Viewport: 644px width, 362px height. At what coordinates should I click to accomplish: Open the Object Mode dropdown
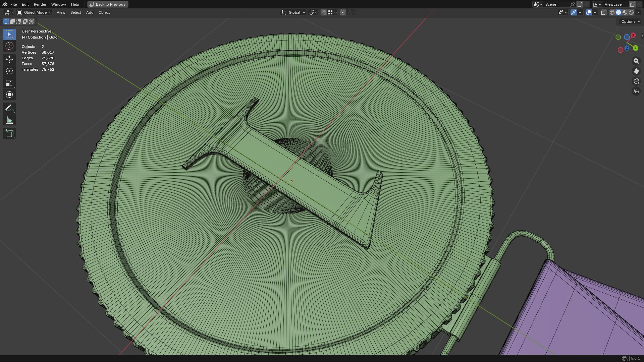click(34, 12)
